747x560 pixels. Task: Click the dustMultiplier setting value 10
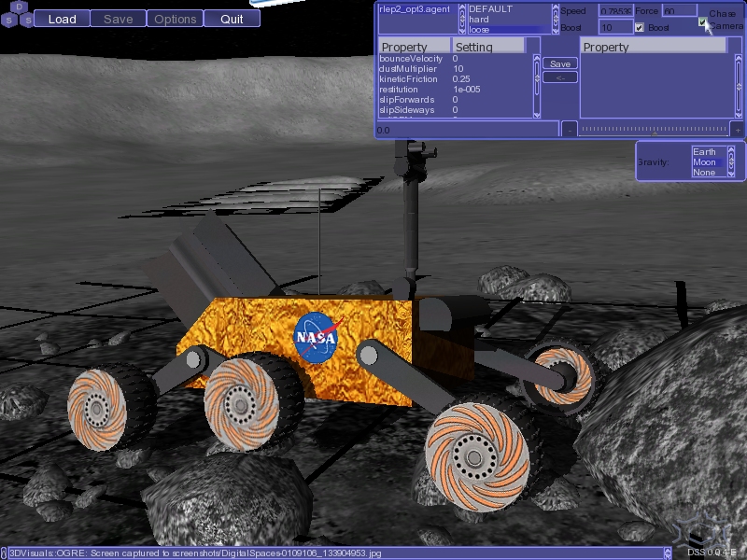pyautogui.click(x=458, y=69)
